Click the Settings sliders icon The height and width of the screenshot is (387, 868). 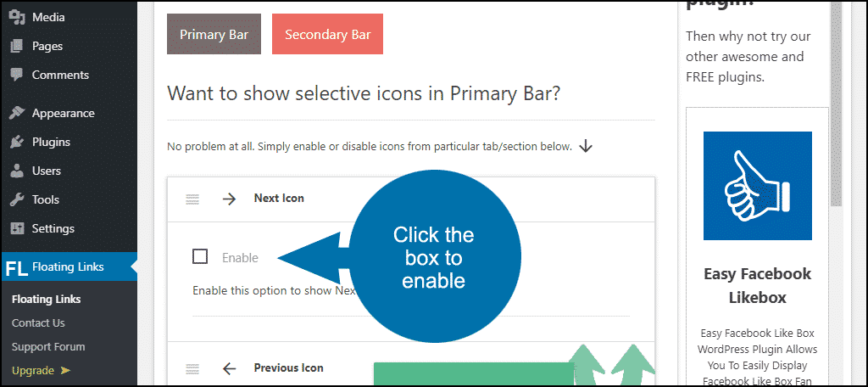[17, 228]
